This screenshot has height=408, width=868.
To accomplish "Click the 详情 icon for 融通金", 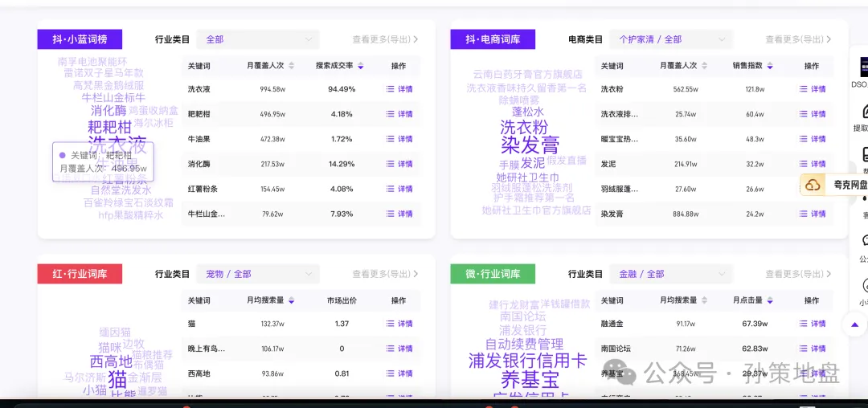I will [803, 324].
